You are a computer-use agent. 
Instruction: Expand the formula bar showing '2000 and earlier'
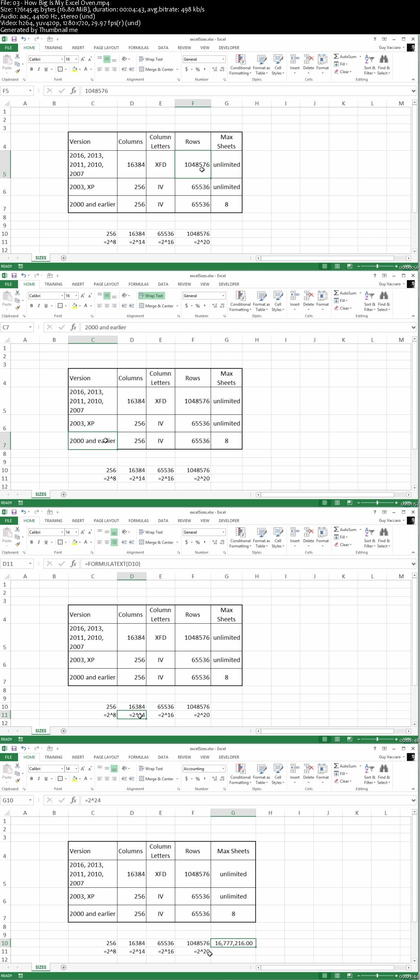[413, 327]
